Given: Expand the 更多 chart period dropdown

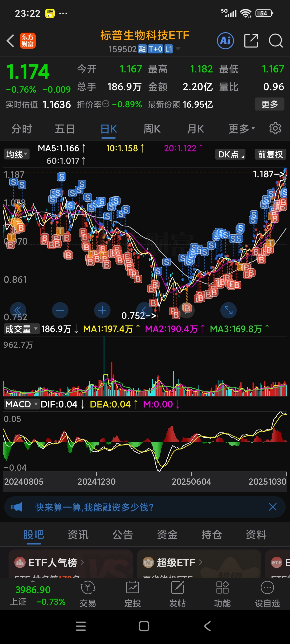Looking at the screenshot, I should [242, 128].
